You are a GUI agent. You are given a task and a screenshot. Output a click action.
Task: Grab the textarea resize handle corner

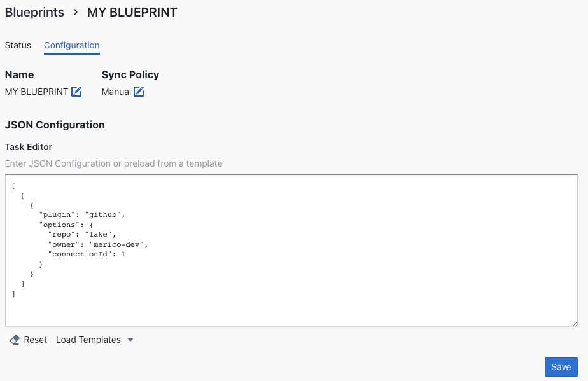click(x=574, y=323)
